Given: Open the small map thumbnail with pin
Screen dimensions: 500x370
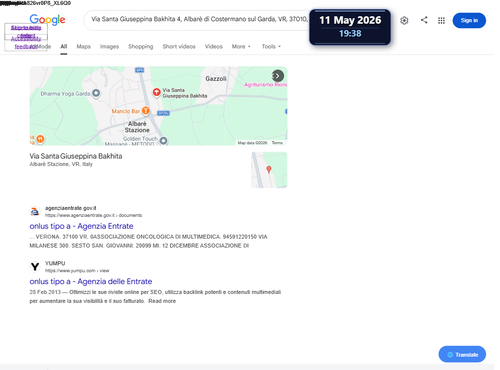Looking at the screenshot, I should click(x=269, y=170).
